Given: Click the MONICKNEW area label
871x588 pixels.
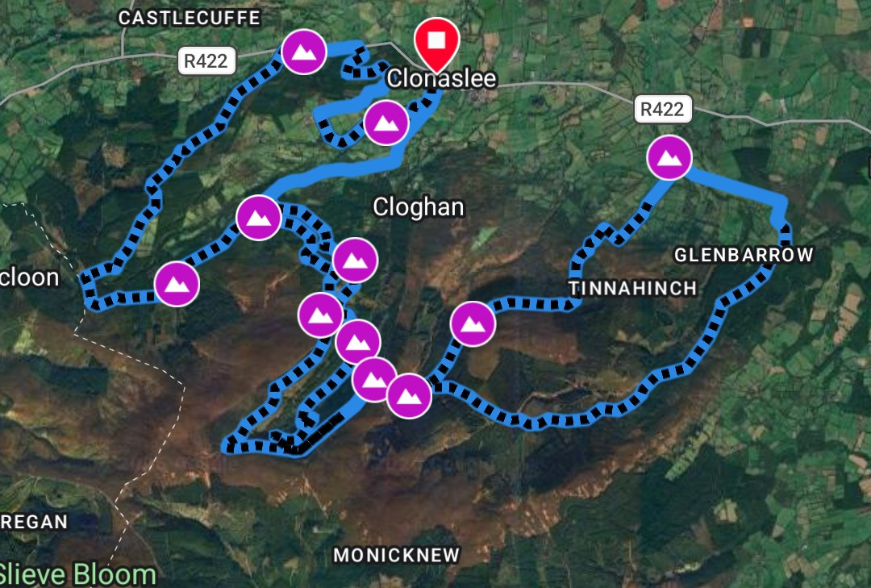Looking at the screenshot, I should click(x=397, y=555).
